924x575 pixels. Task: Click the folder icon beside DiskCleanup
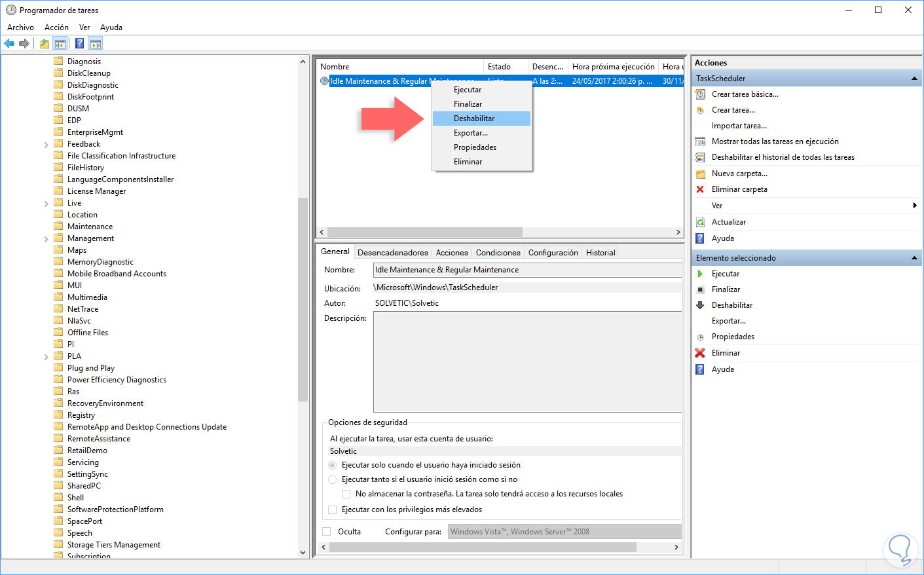click(58, 73)
